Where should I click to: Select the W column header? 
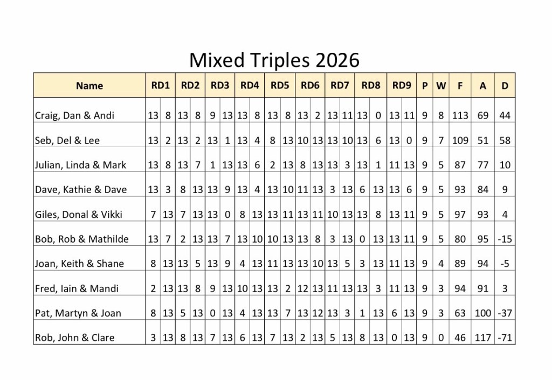click(440, 85)
